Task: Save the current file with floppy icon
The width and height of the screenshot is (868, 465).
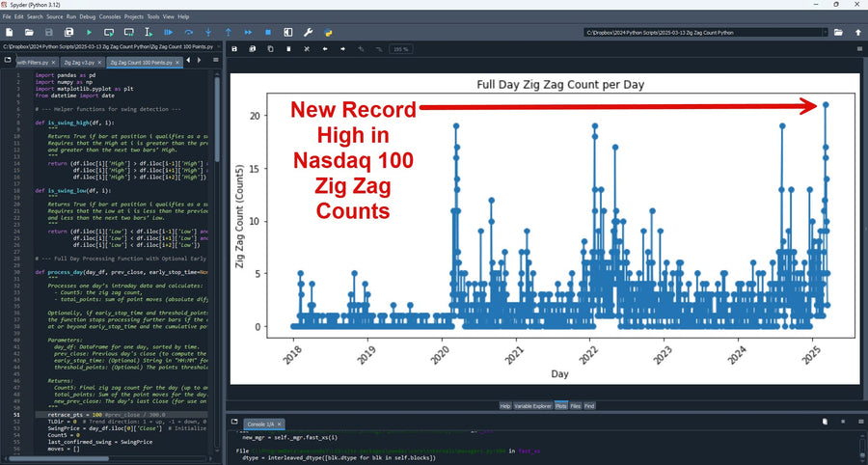Action: (49, 33)
